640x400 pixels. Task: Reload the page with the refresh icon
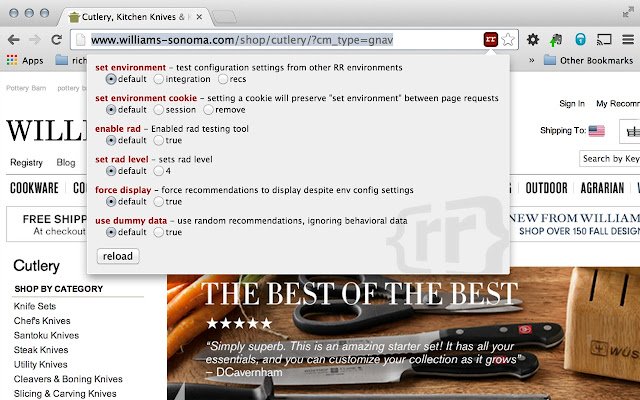[56, 40]
